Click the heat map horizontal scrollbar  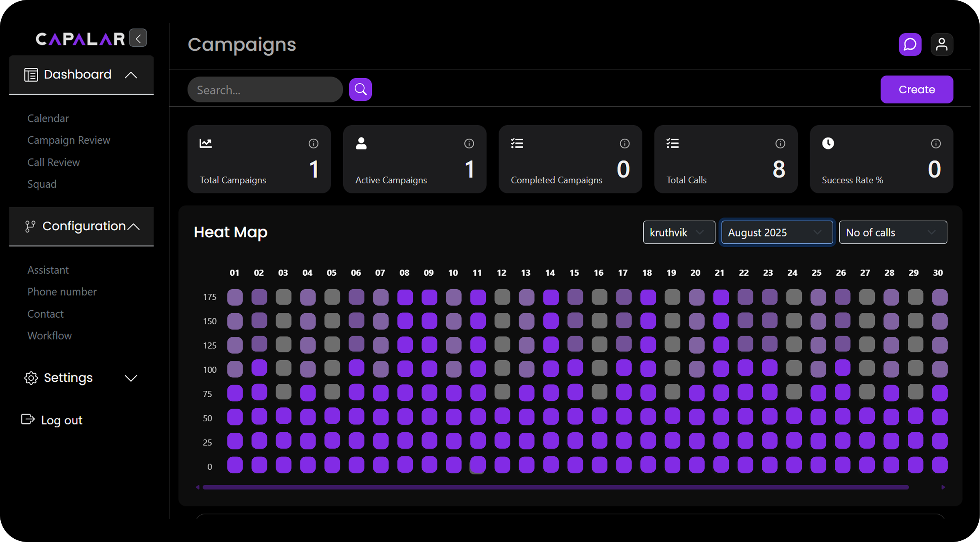(555, 487)
